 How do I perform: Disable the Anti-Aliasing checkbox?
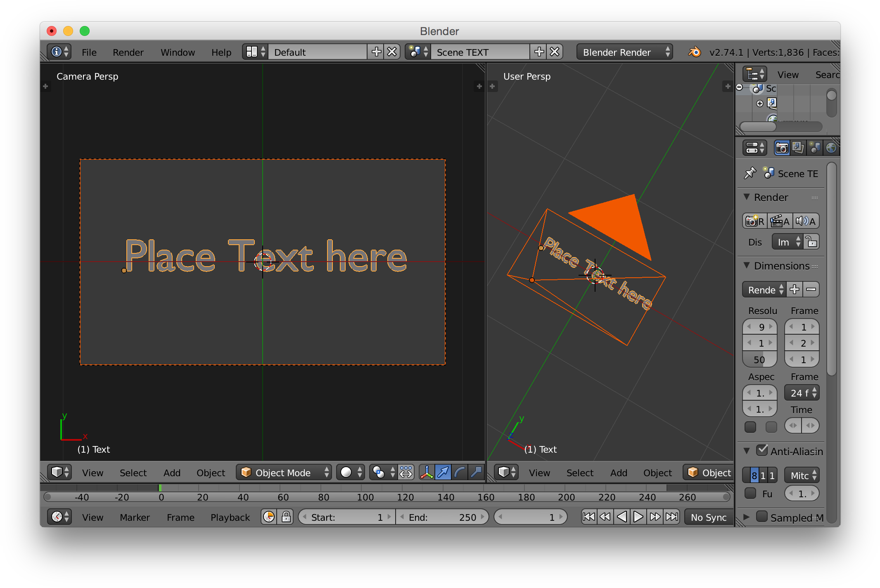[x=762, y=450]
